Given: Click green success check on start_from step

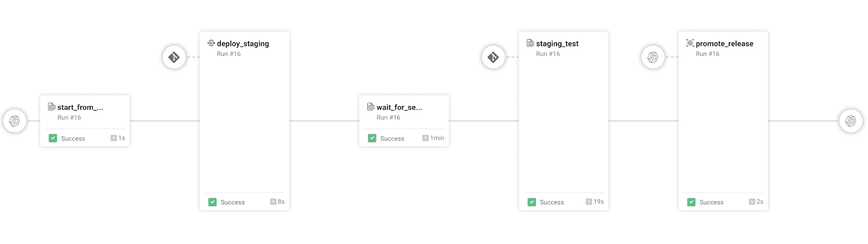Looking at the screenshot, I should click(x=53, y=138).
